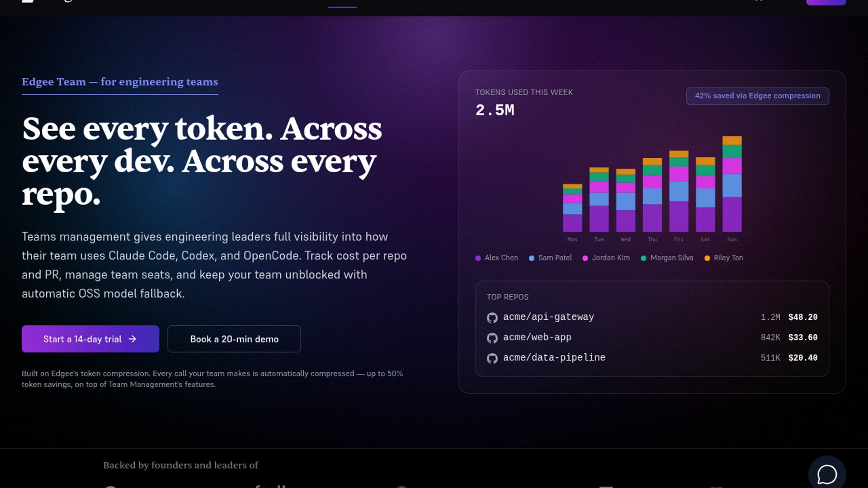The height and width of the screenshot is (488, 868).
Task: Click the $33.60 cost for web-app
Action: pyautogui.click(x=802, y=338)
